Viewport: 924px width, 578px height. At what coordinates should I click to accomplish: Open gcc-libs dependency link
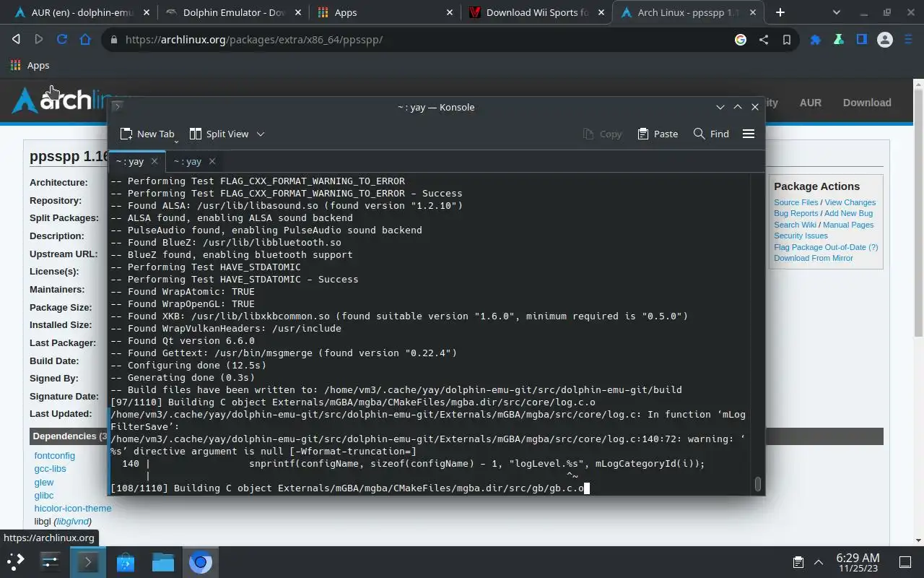click(50, 469)
